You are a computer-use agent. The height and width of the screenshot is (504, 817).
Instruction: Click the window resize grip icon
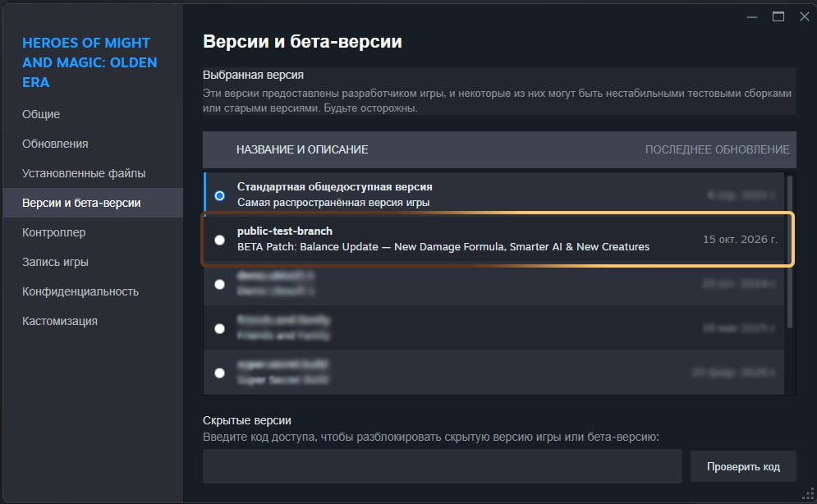click(808, 493)
